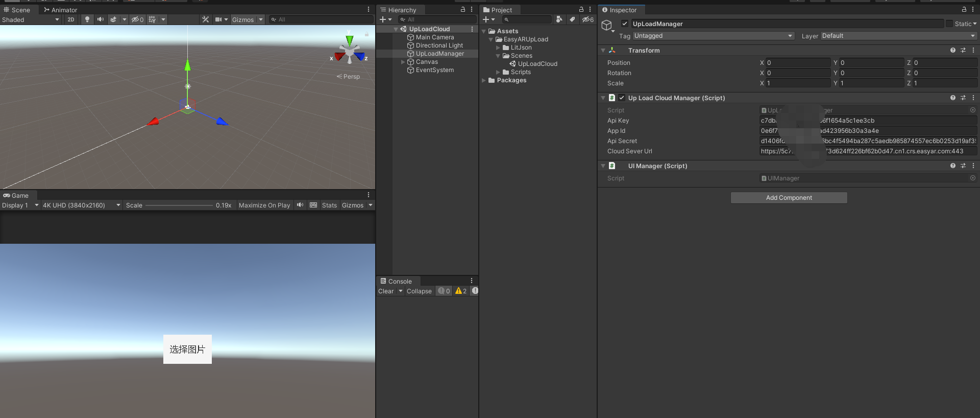Mute audio in Game view
This screenshot has width=980, height=418.
(x=300, y=205)
